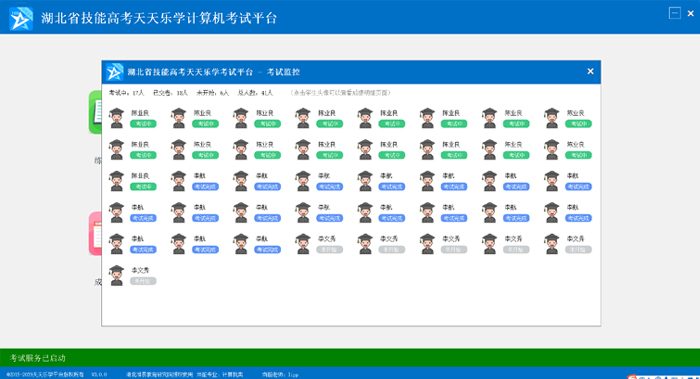The width and height of the screenshot is (700, 379).
Task: Open the first 李航 avatar with 考试完成 status
Action: 179,181
